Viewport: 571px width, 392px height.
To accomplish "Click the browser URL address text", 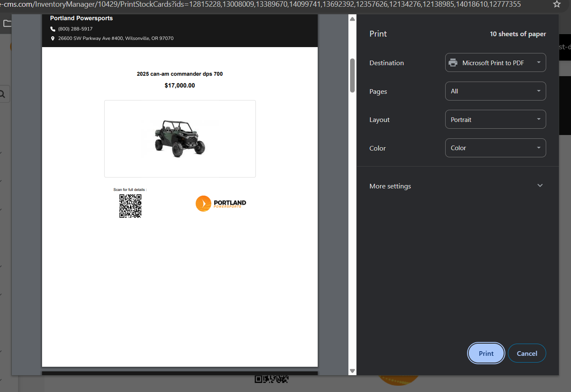I will point(260,4).
